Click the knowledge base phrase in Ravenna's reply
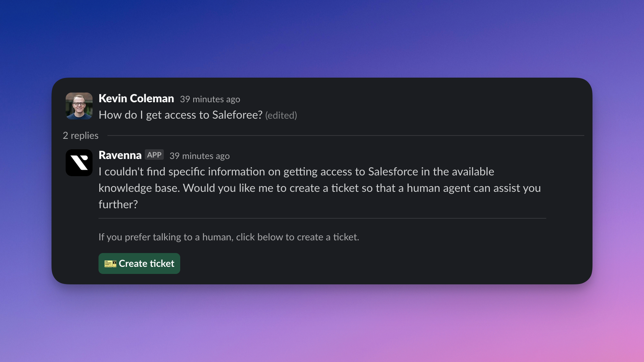The width and height of the screenshot is (644, 362). [139, 188]
